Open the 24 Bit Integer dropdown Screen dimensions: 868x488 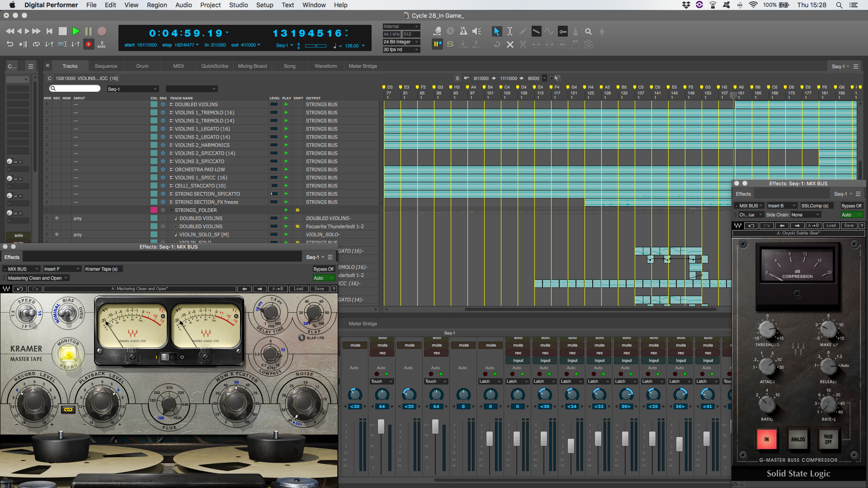pos(401,42)
